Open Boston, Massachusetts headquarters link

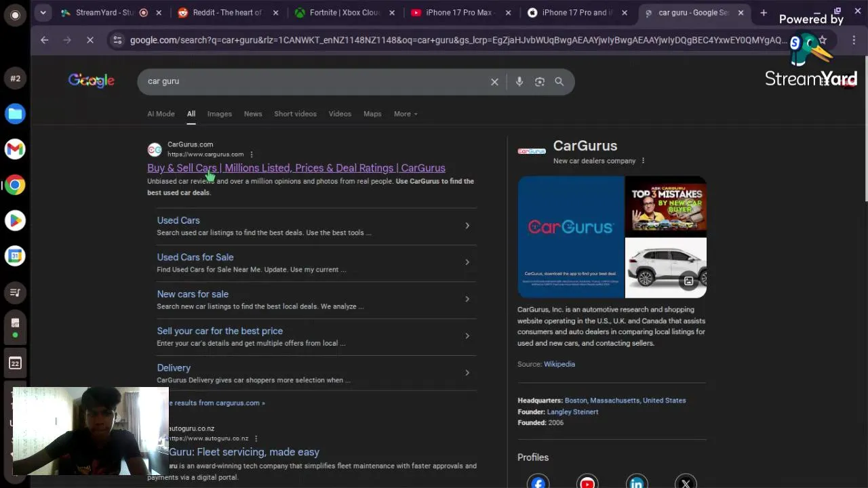(x=625, y=401)
